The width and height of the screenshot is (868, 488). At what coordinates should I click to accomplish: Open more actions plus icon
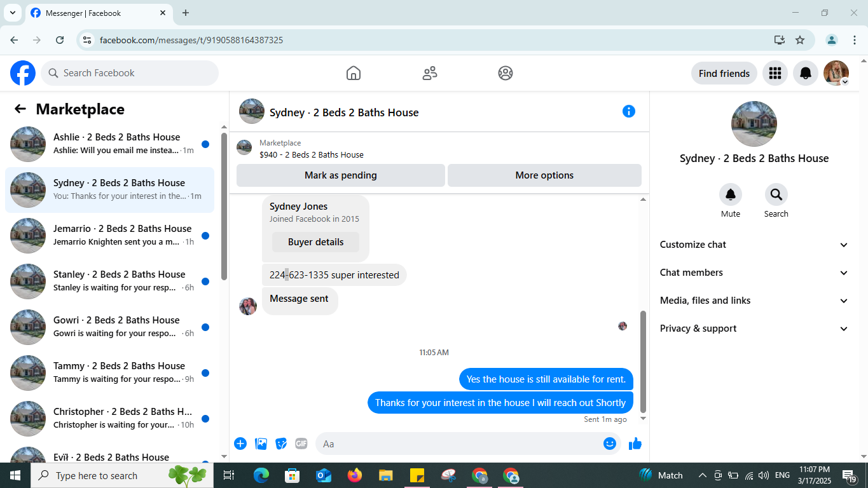[240, 444]
